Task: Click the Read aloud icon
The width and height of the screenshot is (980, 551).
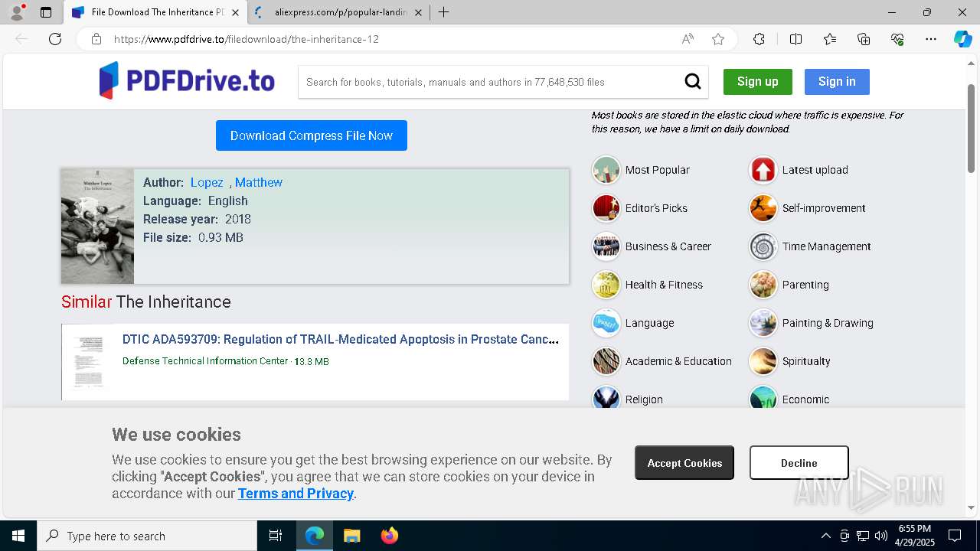Action: [688, 39]
